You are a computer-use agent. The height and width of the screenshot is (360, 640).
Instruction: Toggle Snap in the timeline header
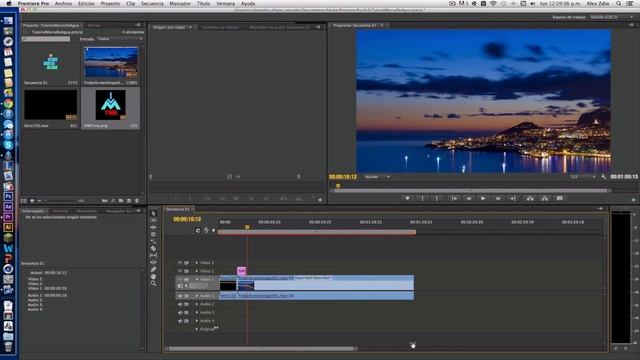tap(198, 231)
